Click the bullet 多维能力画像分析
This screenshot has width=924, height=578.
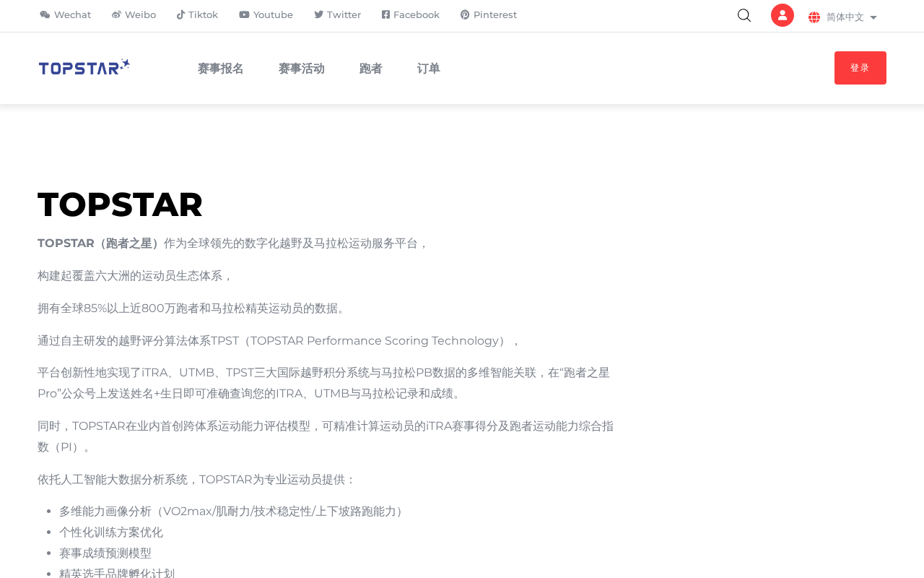[233, 512]
